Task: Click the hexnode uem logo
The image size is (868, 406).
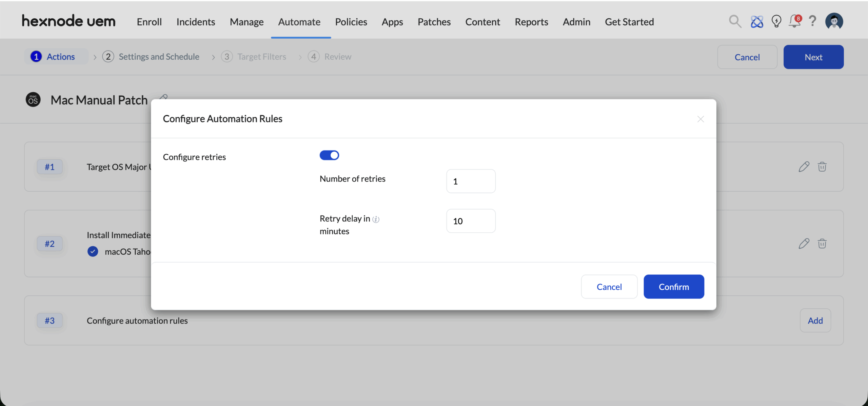Action: pos(69,21)
